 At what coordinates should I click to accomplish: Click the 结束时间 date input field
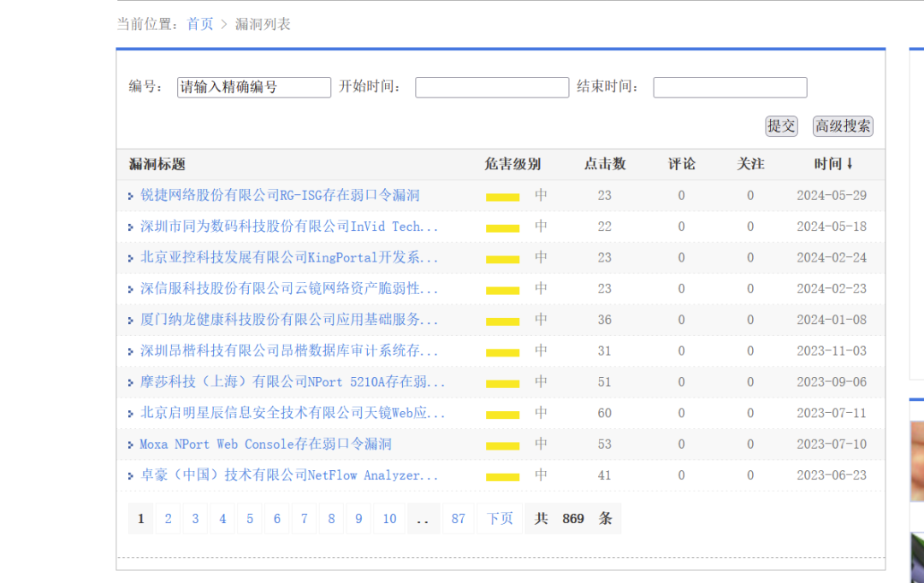(730, 87)
